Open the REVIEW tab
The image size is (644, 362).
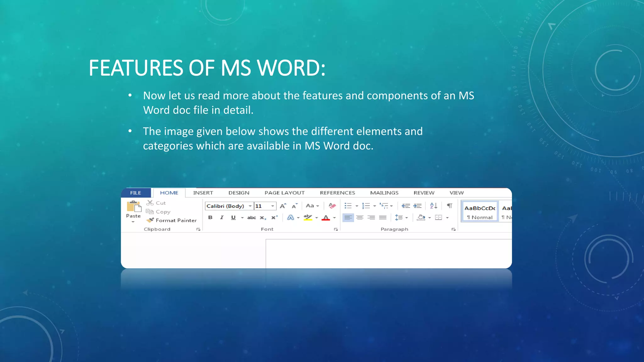click(424, 193)
